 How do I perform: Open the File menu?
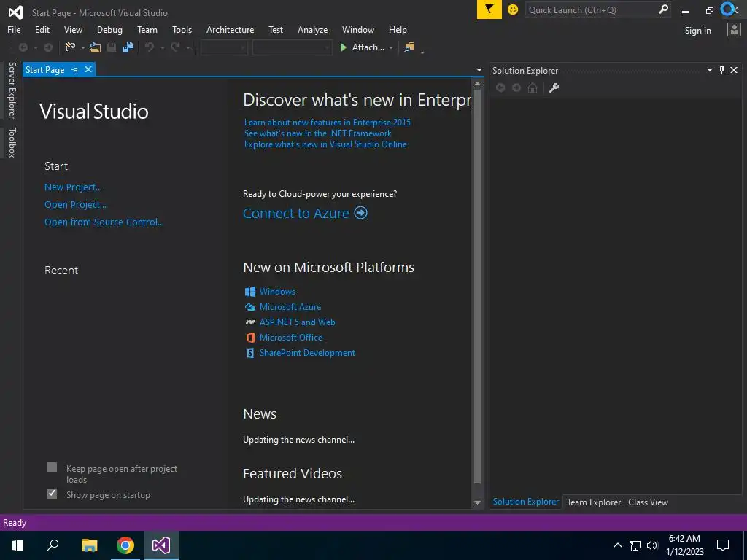point(14,29)
